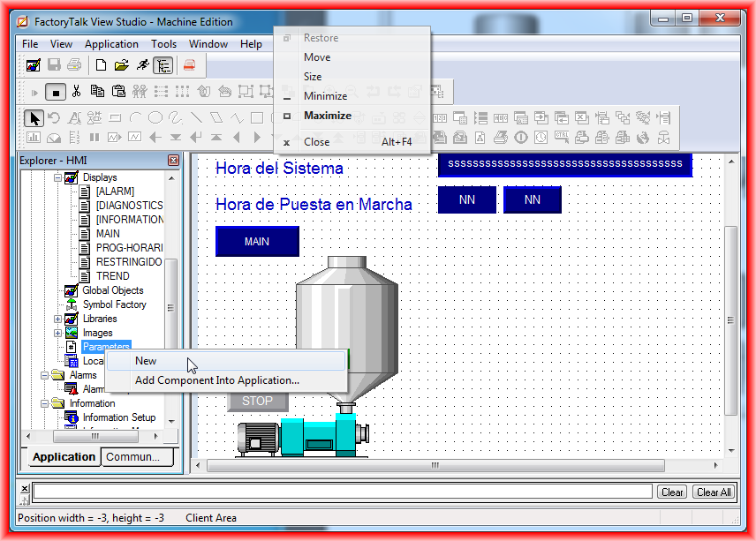
Task: Click the Clear All button
Action: coord(713,492)
